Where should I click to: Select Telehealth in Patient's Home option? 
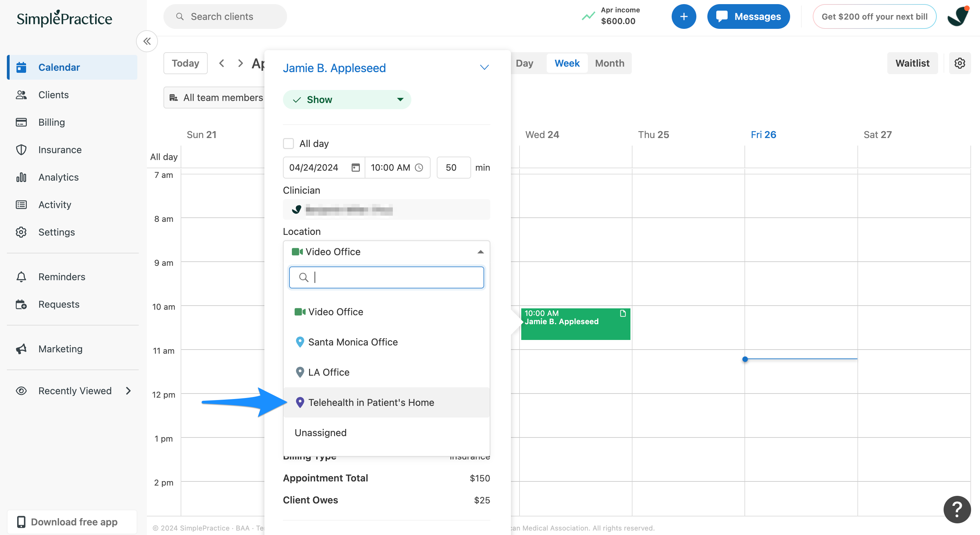(371, 402)
